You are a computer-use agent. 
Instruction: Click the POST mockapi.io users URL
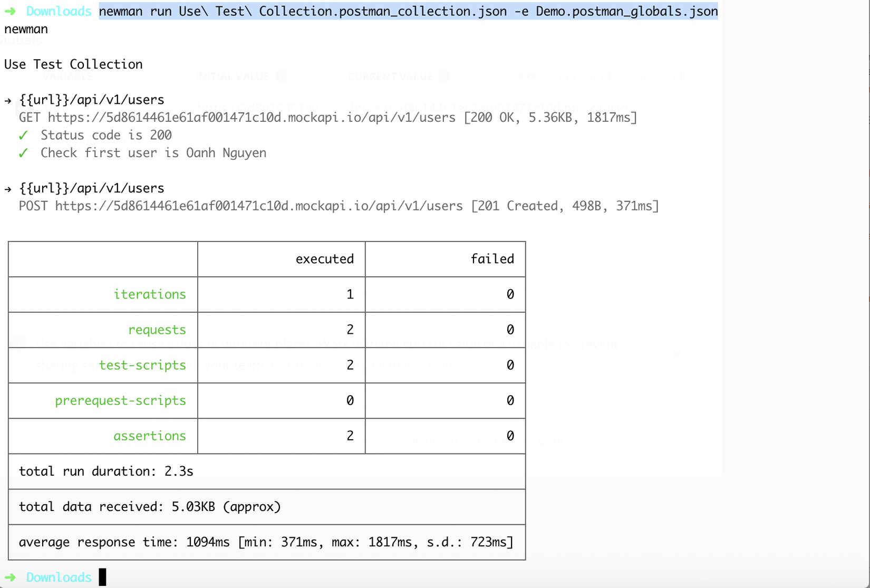coord(259,206)
